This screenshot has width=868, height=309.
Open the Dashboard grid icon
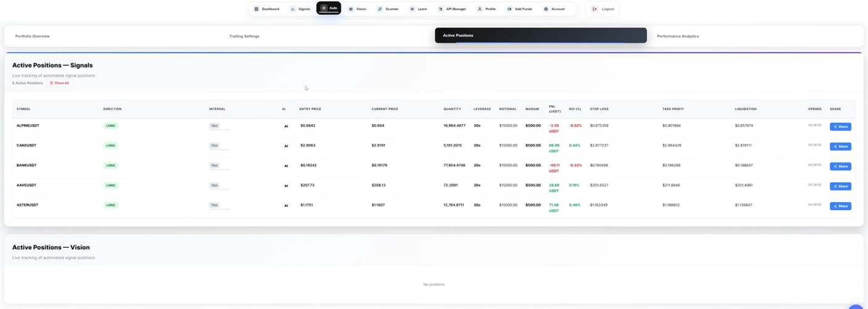tap(257, 9)
